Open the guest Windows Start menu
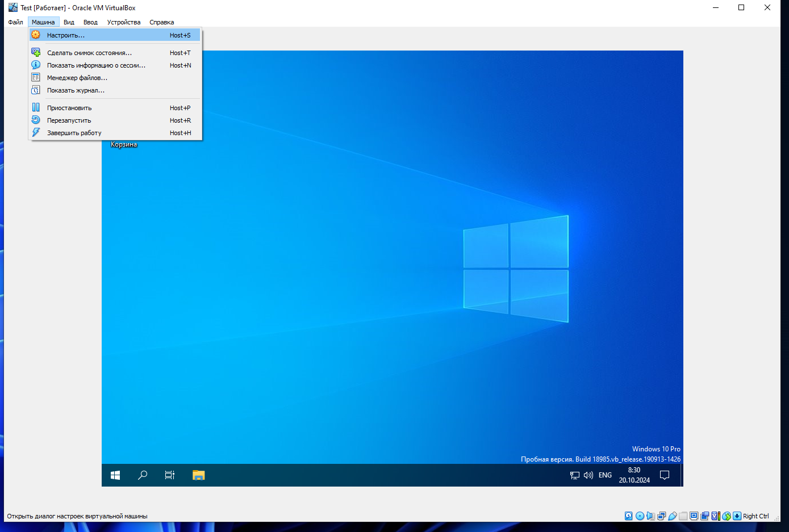Screen dimensions: 789x532 click(x=115, y=475)
